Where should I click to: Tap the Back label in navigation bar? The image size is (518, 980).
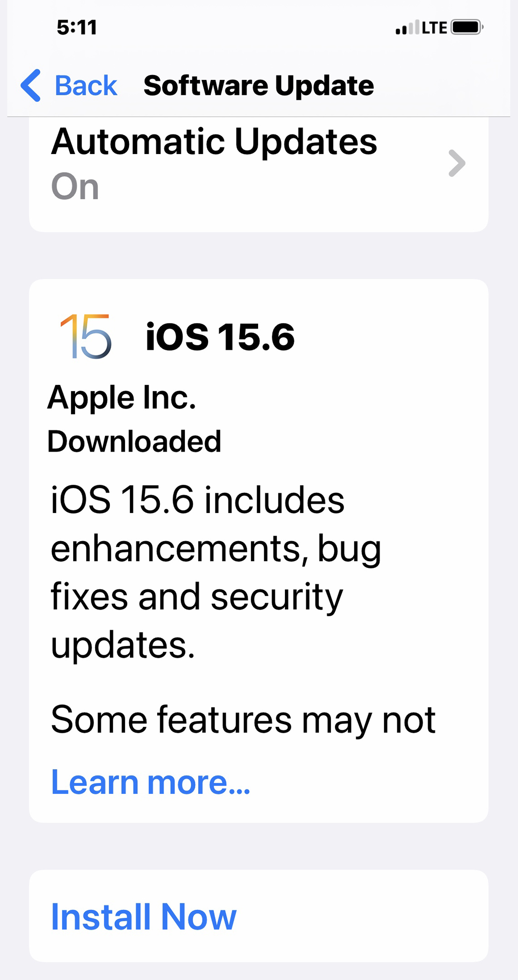(86, 85)
